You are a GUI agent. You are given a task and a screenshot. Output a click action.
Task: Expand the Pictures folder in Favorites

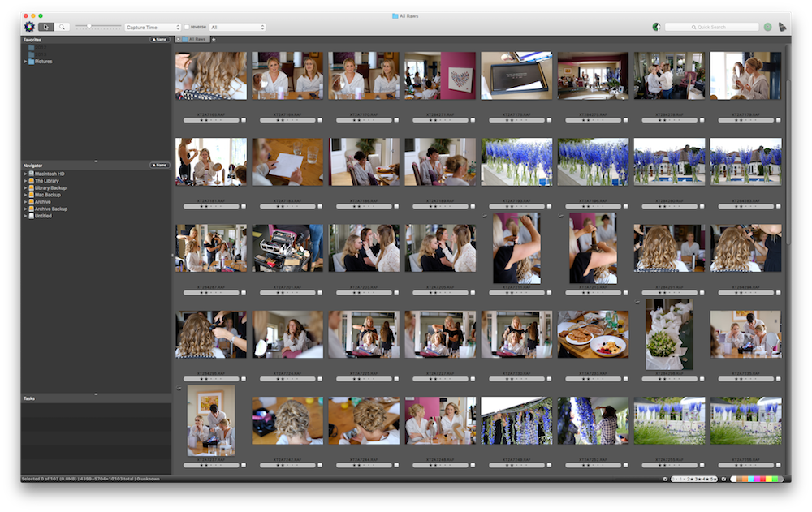[x=25, y=62]
